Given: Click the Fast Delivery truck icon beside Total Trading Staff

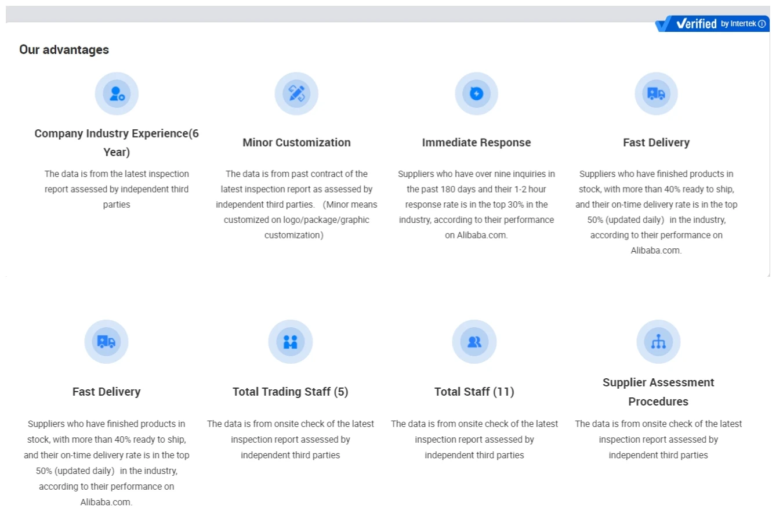Looking at the screenshot, I should (106, 342).
